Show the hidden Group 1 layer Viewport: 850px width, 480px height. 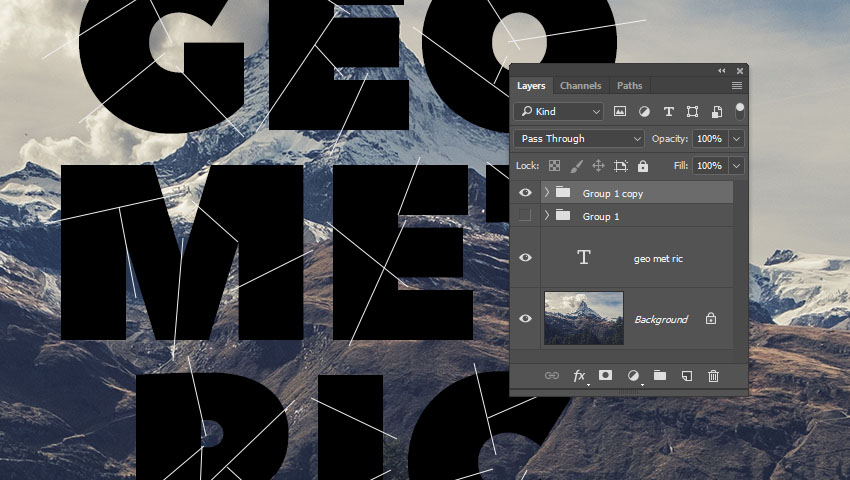click(x=525, y=216)
